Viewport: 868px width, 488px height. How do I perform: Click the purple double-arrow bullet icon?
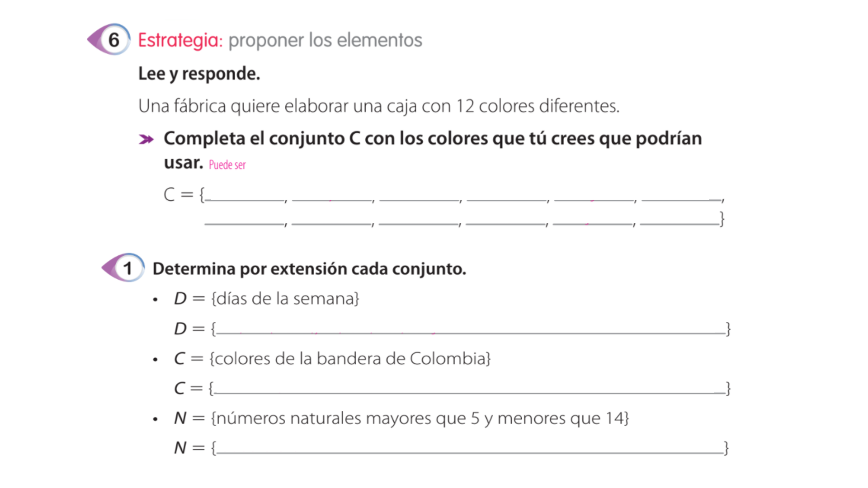(x=146, y=139)
